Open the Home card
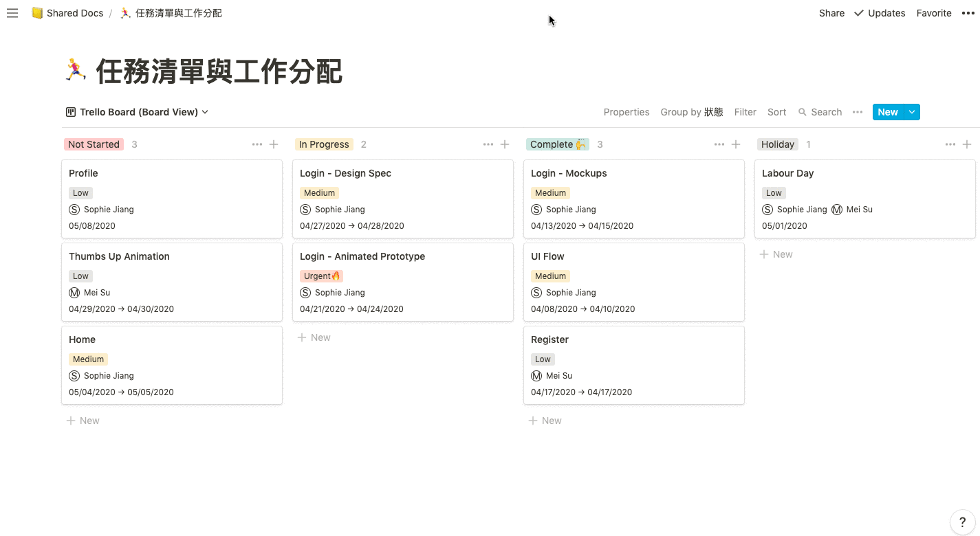This screenshot has width=980, height=536. (172, 365)
